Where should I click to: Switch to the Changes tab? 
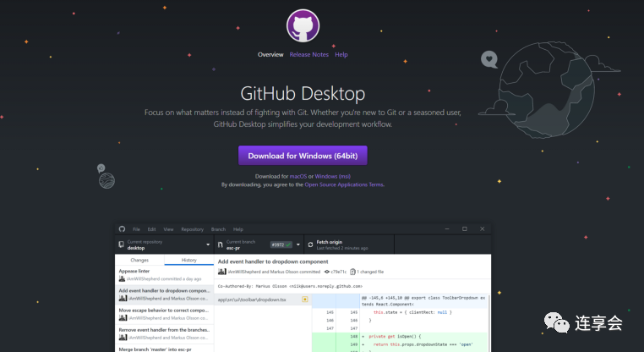[x=139, y=260]
